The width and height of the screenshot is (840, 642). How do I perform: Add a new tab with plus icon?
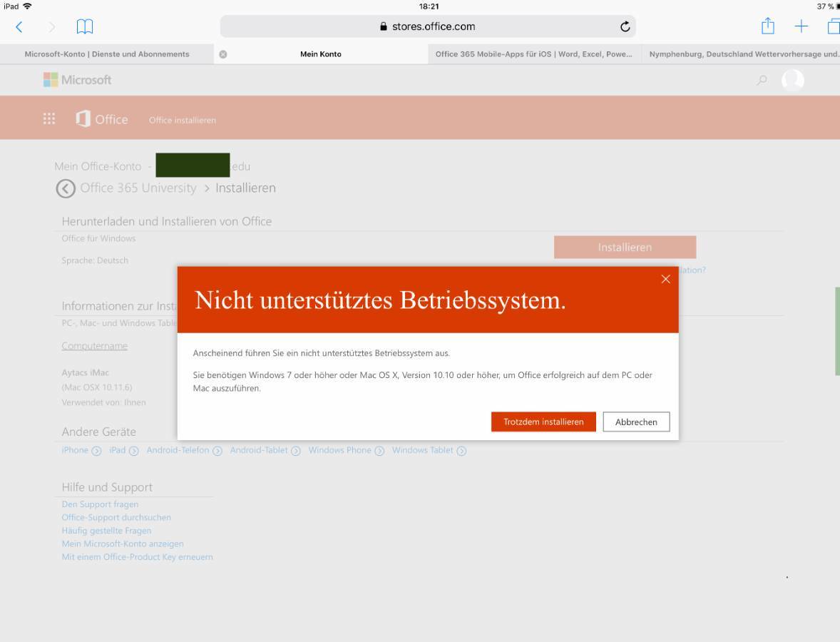801,26
